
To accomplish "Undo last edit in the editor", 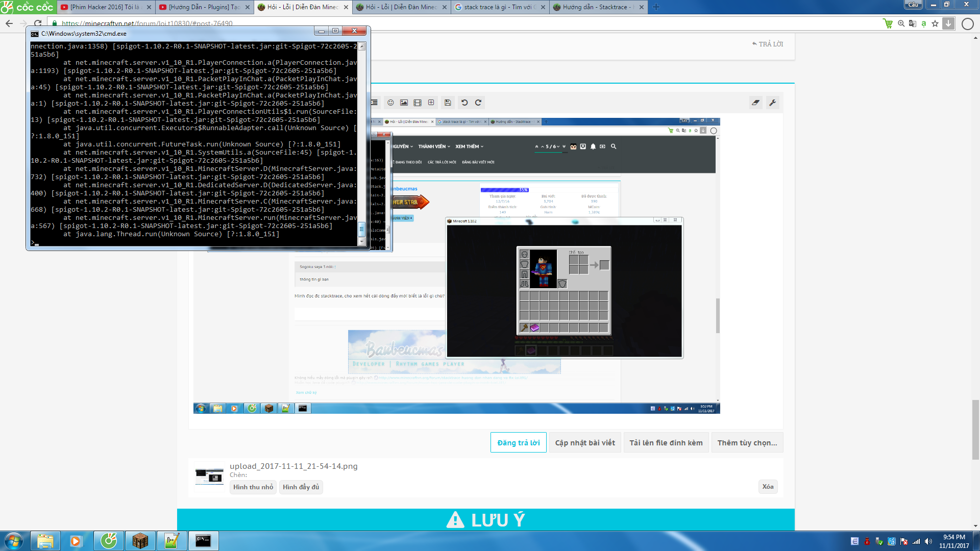I will coord(464,103).
